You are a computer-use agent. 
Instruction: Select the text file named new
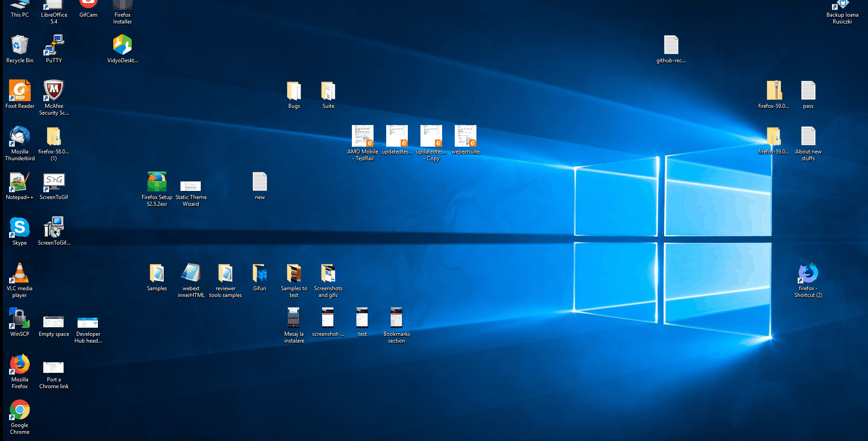pyautogui.click(x=260, y=186)
